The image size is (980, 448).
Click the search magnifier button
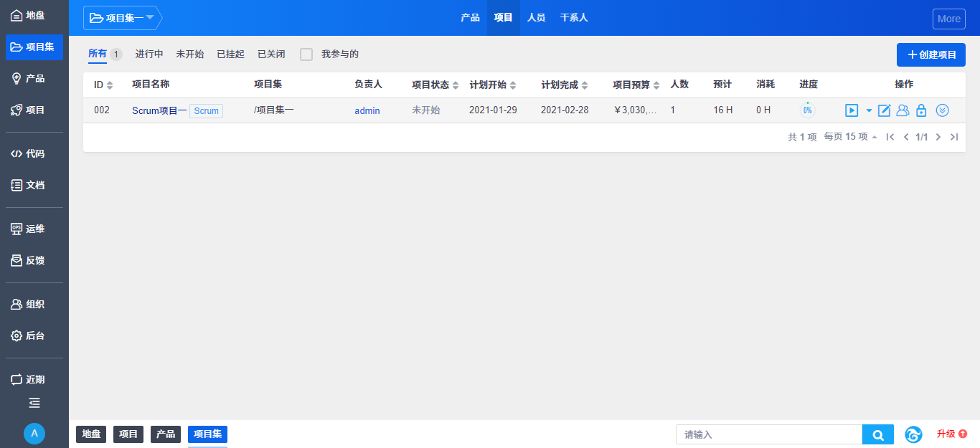click(x=877, y=434)
